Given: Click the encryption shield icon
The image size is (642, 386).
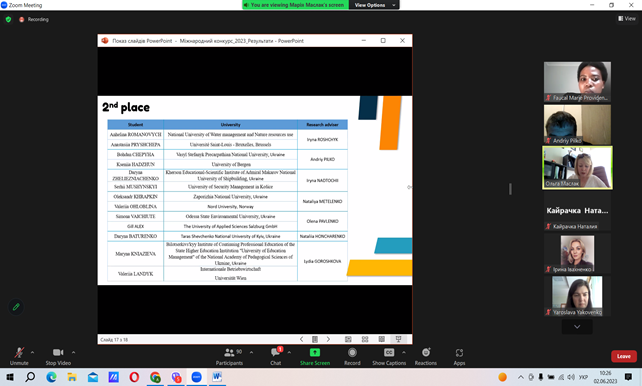Looking at the screenshot, I should [8, 19].
